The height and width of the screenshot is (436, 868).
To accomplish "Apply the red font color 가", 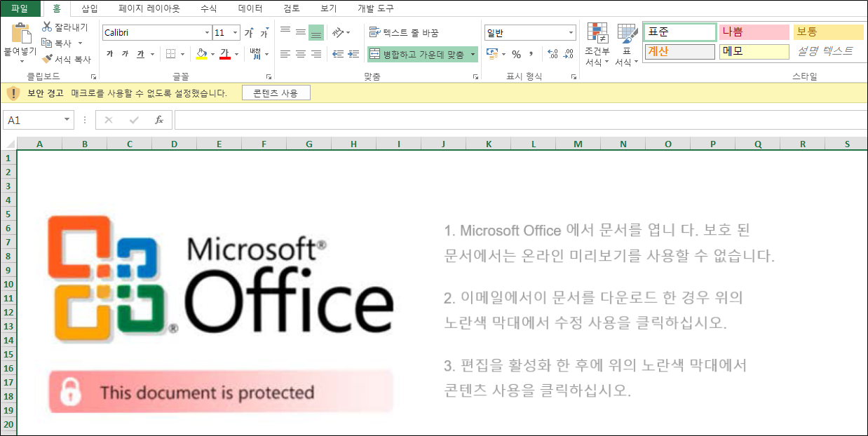I will pos(225,54).
